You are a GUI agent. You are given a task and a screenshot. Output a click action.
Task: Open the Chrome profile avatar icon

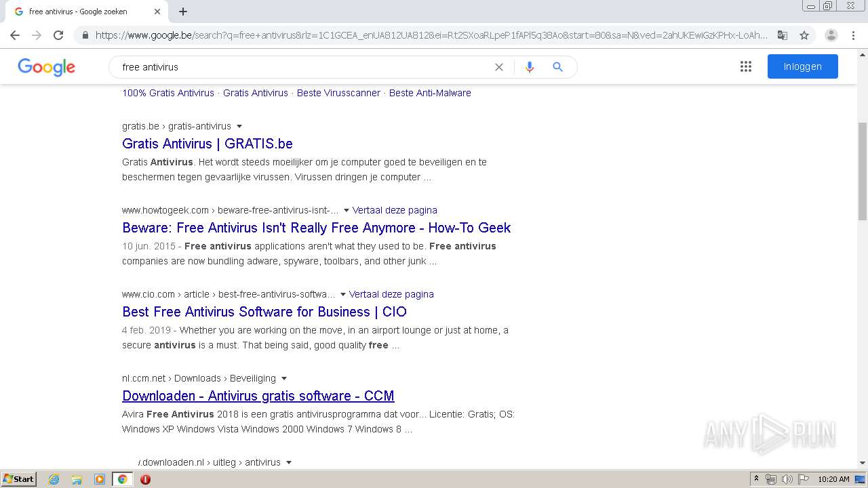[831, 35]
